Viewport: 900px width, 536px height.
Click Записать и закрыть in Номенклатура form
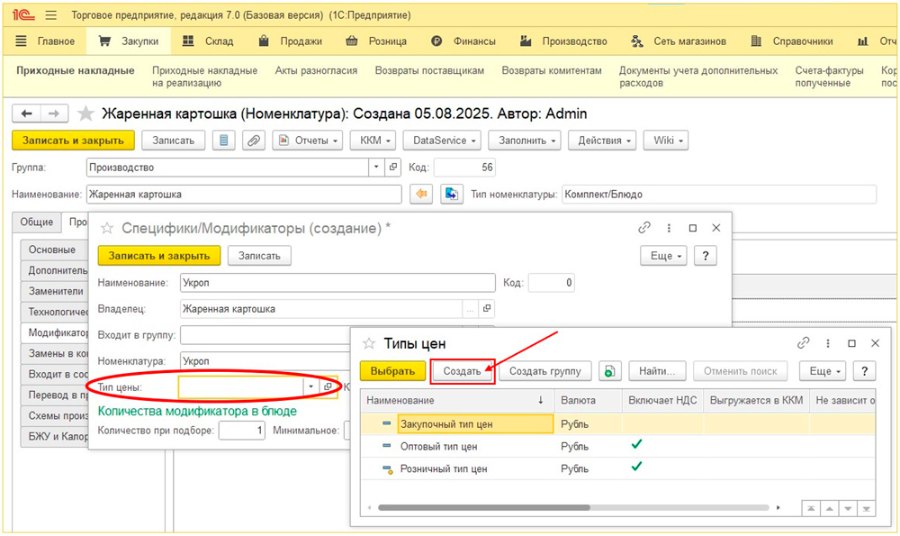[x=73, y=141]
